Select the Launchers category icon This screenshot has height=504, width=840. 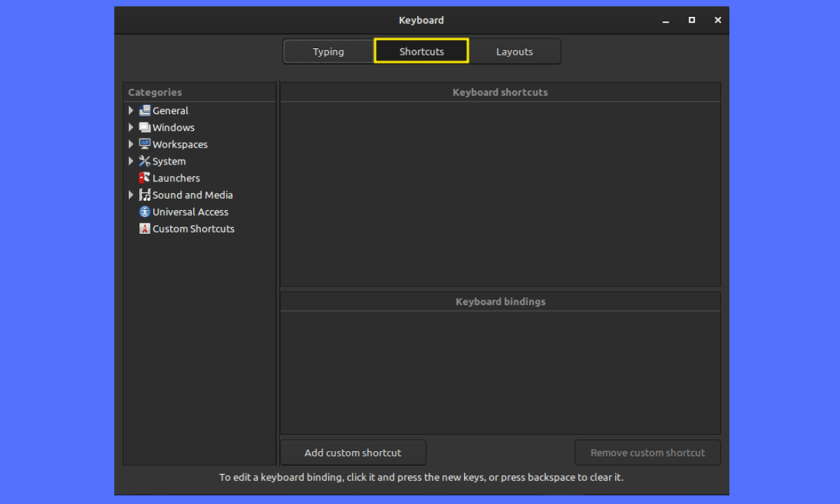tap(145, 178)
